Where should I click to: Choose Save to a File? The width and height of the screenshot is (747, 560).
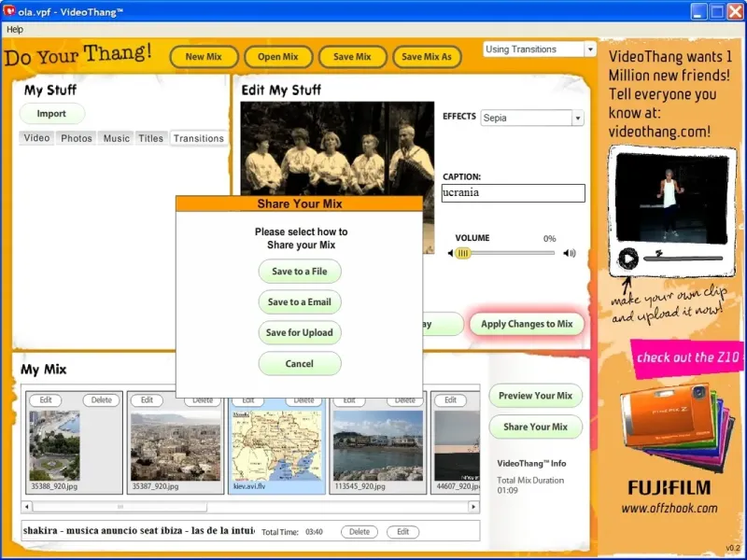(300, 272)
